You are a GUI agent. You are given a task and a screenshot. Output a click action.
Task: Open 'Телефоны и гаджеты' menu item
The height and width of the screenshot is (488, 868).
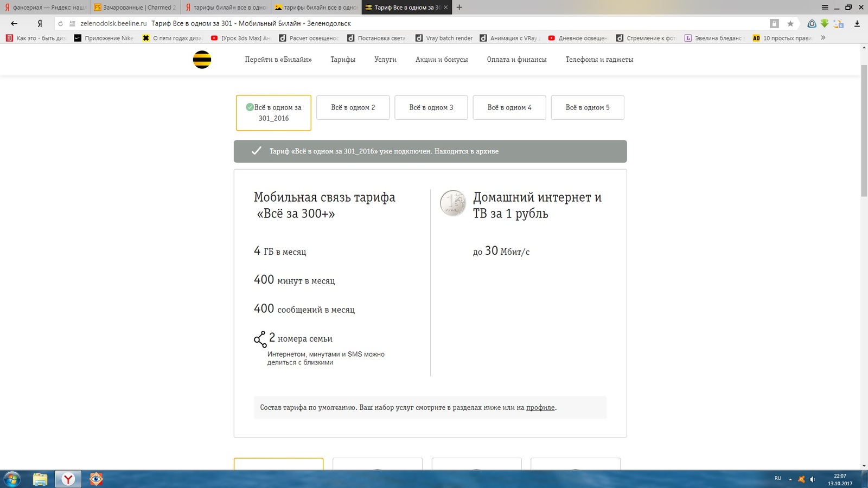pos(599,60)
